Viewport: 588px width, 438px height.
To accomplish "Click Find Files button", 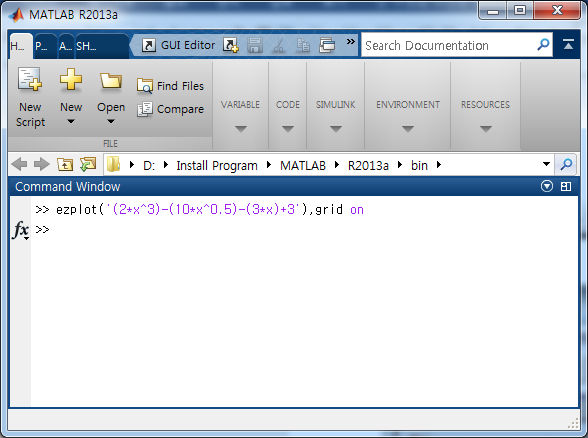I will click(171, 86).
